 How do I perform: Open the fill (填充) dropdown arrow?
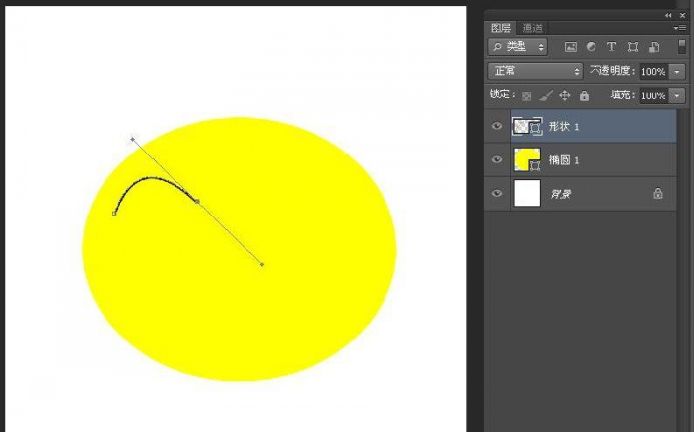tap(677, 96)
